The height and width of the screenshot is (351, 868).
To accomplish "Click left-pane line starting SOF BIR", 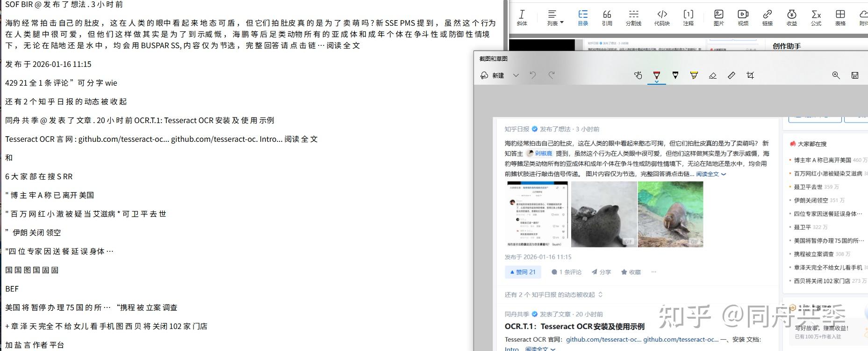I will (x=64, y=5).
